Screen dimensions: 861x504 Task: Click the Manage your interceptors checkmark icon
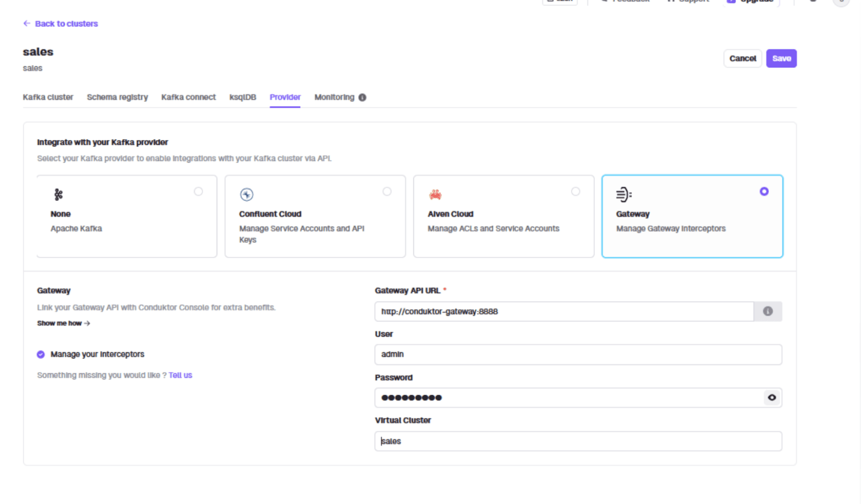(x=41, y=354)
